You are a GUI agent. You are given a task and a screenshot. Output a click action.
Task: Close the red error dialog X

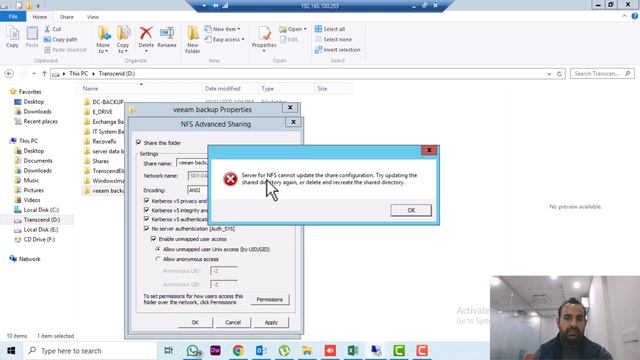[429, 150]
